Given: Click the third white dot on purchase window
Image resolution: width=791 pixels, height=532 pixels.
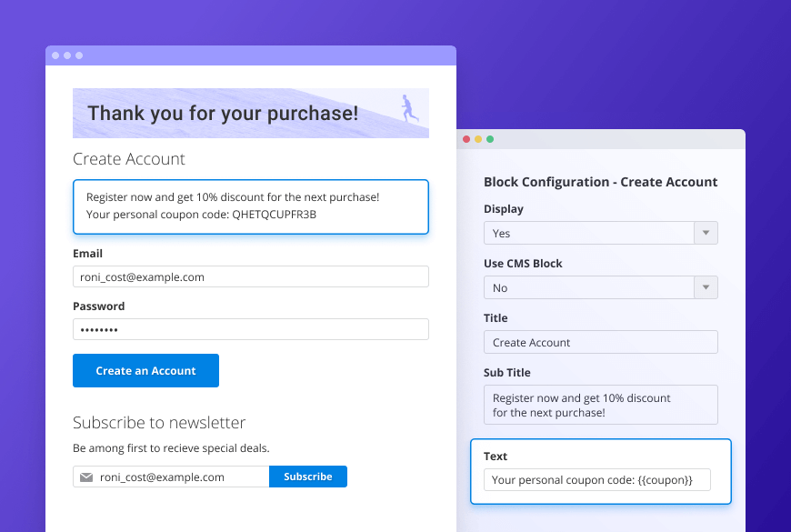Looking at the screenshot, I should (x=79, y=55).
